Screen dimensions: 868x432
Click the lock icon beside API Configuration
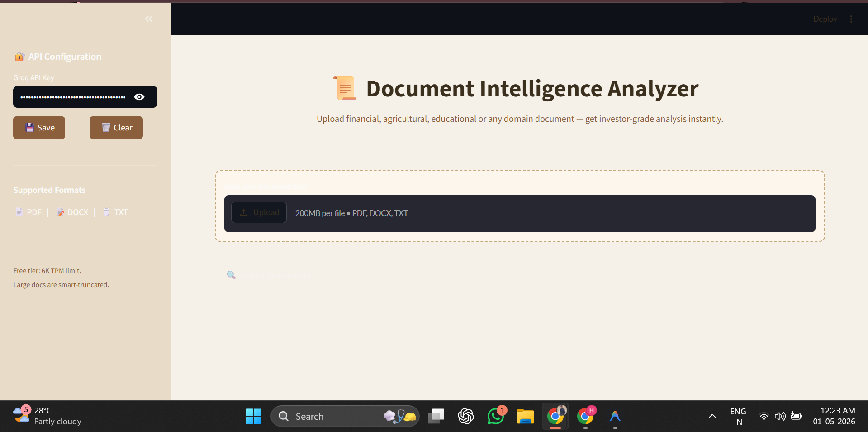coord(19,57)
